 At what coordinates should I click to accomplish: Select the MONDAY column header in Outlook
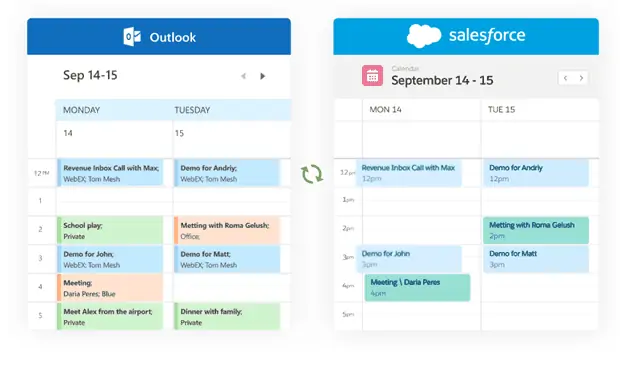[x=82, y=110]
